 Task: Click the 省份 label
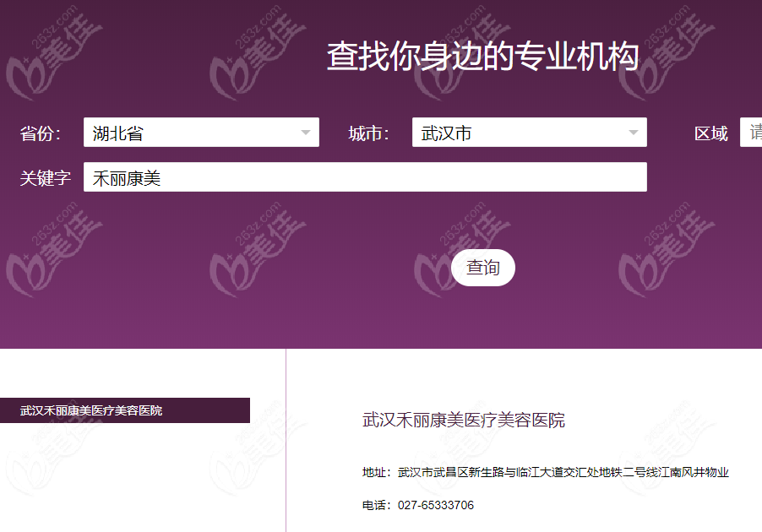[x=41, y=133]
